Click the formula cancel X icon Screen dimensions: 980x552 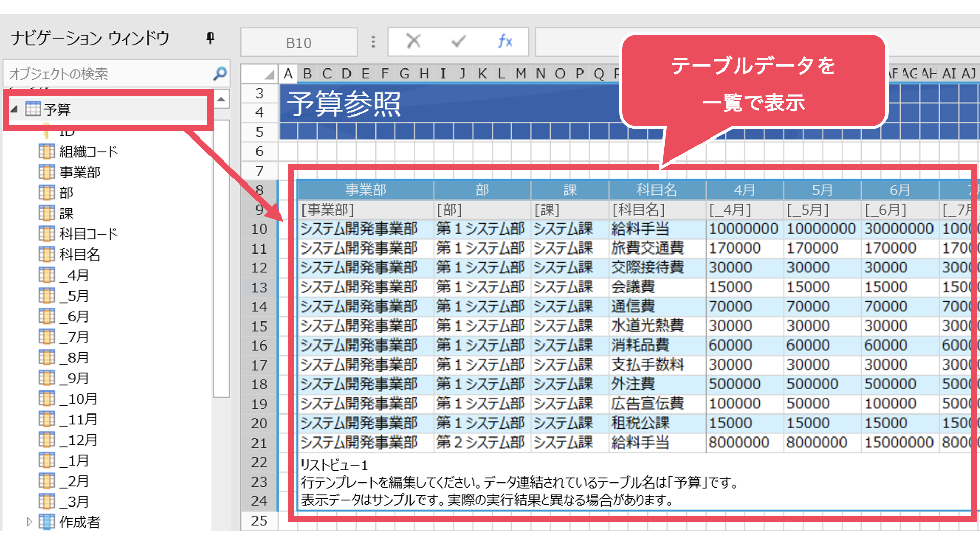coord(413,41)
